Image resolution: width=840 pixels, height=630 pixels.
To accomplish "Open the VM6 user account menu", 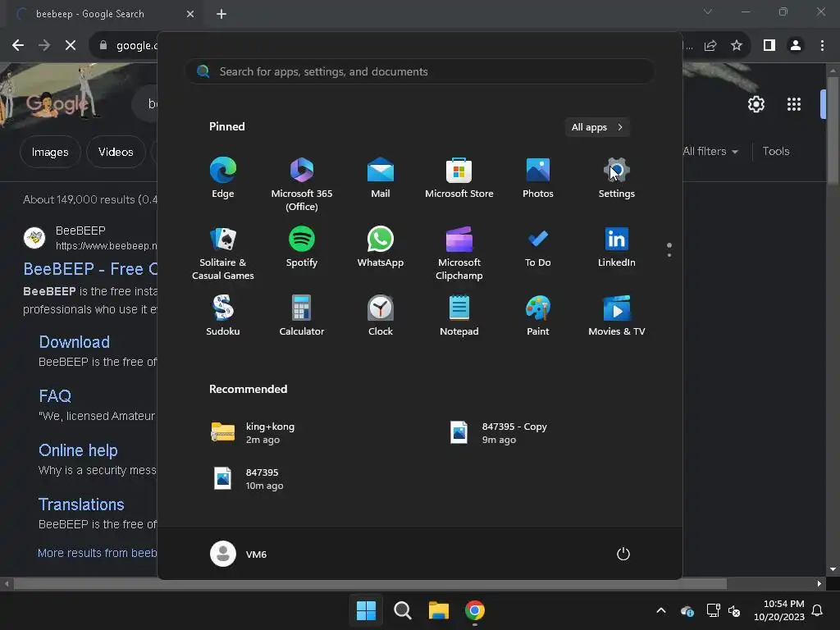I will click(x=239, y=554).
